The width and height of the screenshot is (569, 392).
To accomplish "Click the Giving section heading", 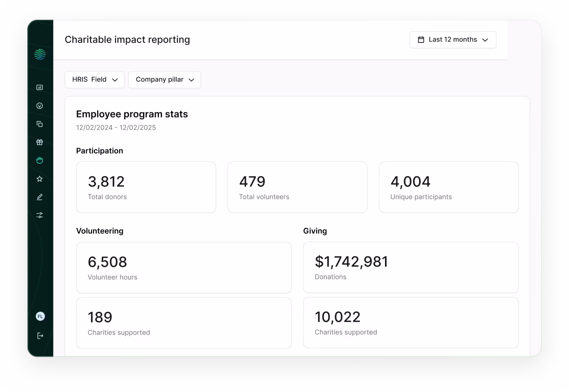I will tap(315, 231).
